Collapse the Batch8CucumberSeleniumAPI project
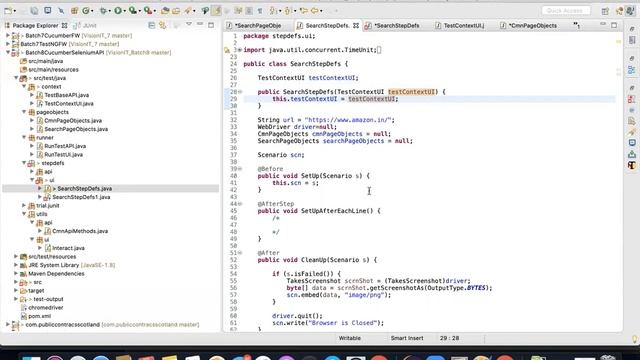640x360 pixels. [7, 52]
